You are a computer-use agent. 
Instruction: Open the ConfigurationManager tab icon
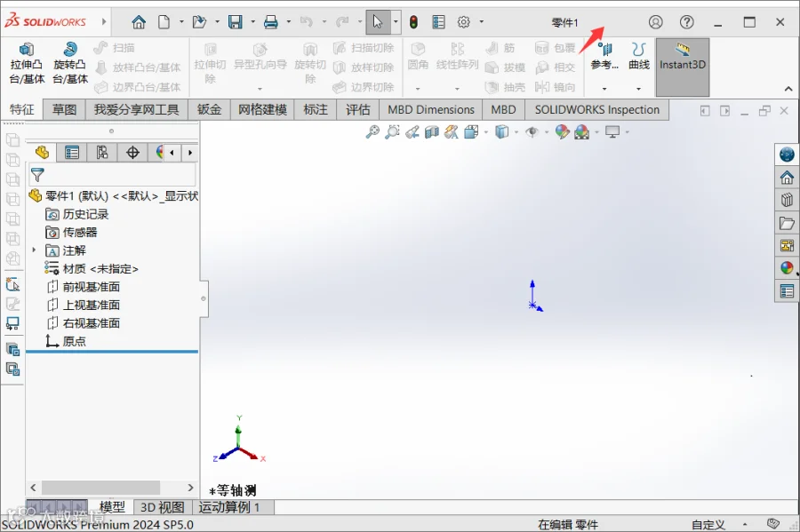(102, 153)
